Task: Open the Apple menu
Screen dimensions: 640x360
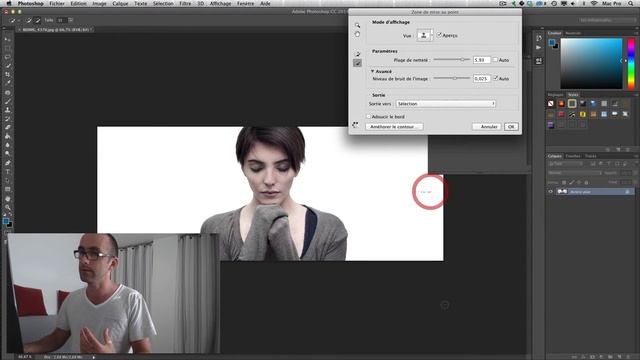Action: pyautogui.click(x=9, y=3)
